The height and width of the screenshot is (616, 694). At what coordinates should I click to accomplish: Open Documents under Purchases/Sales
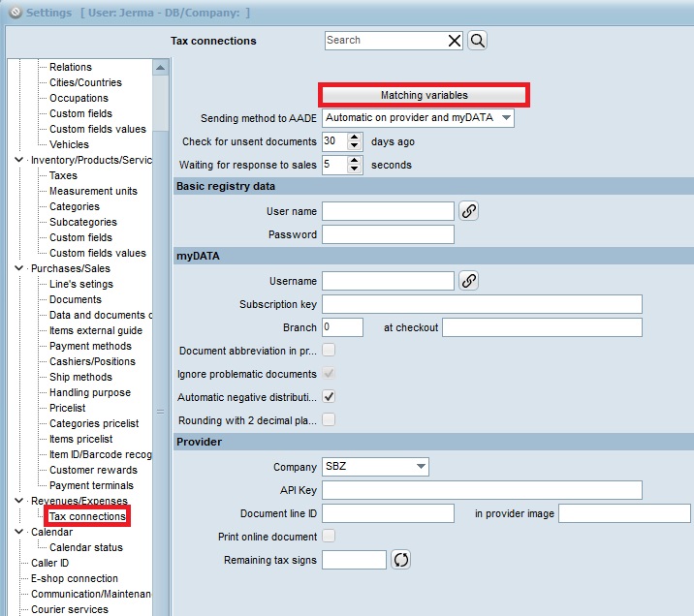(x=76, y=299)
